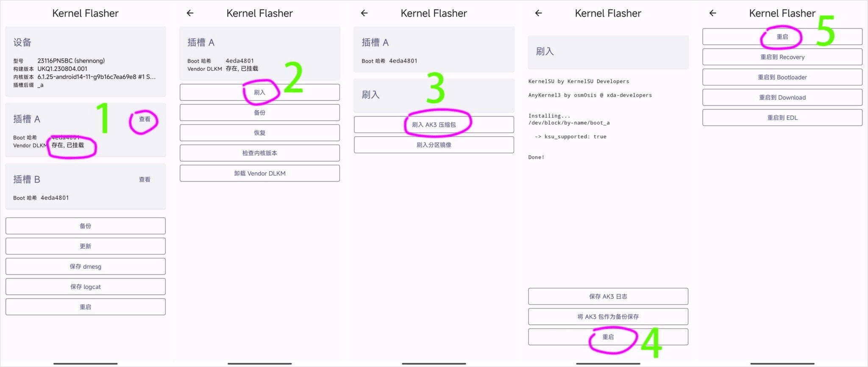Tap 重启 at the bottom of the main screen
Screen dimensions: 868x367
click(85, 306)
